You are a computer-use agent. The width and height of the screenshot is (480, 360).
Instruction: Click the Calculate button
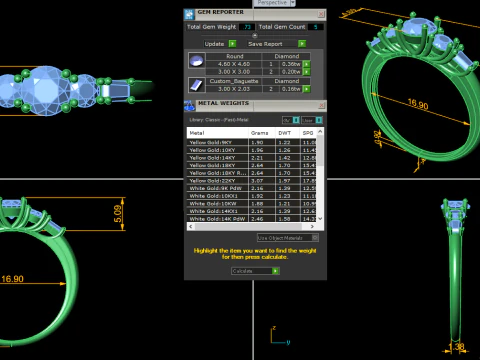pyautogui.click(x=255, y=271)
